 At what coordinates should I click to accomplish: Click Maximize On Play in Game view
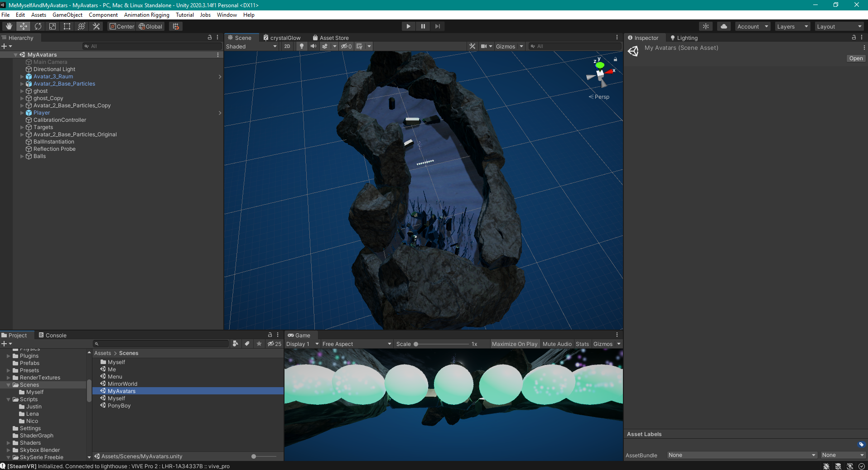click(514, 344)
